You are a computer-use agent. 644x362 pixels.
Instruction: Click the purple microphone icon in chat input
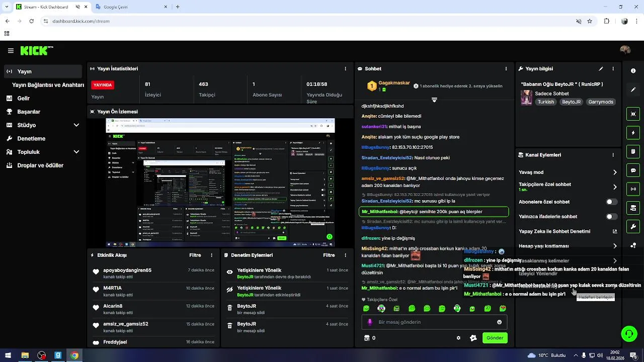(370, 322)
